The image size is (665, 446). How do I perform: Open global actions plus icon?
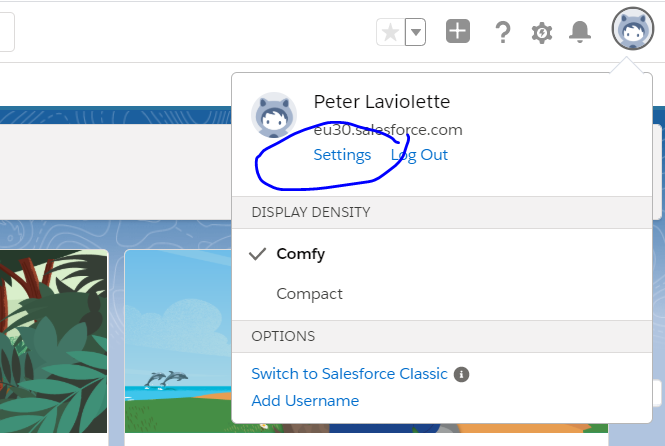(457, 31)
